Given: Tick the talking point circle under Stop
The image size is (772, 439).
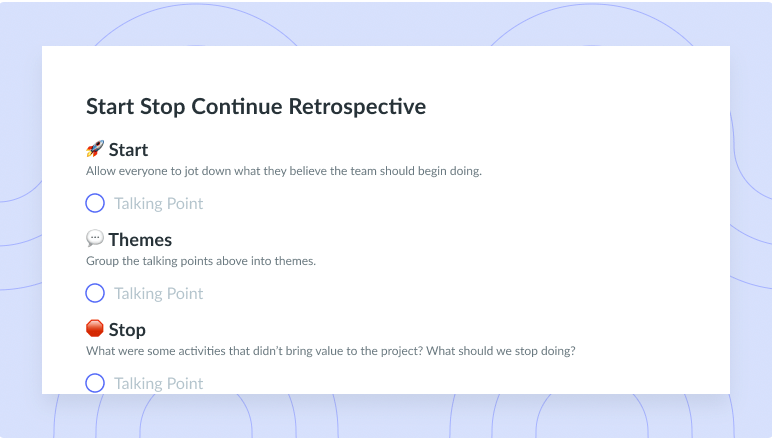Looking at the screenshot, I should pos(95,383).
